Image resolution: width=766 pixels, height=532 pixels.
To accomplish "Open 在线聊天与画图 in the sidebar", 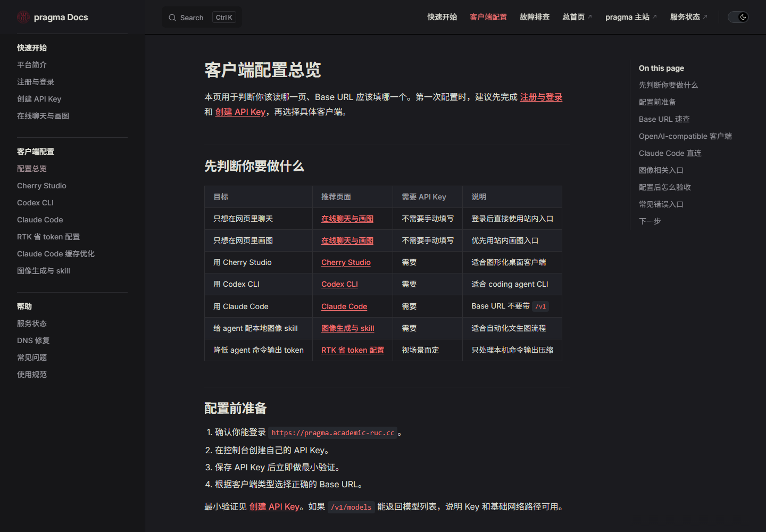I will (43, 116).
